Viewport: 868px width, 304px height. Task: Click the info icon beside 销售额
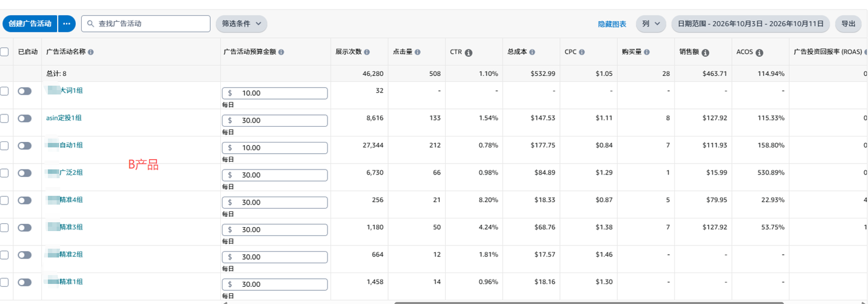pos(705,52)
